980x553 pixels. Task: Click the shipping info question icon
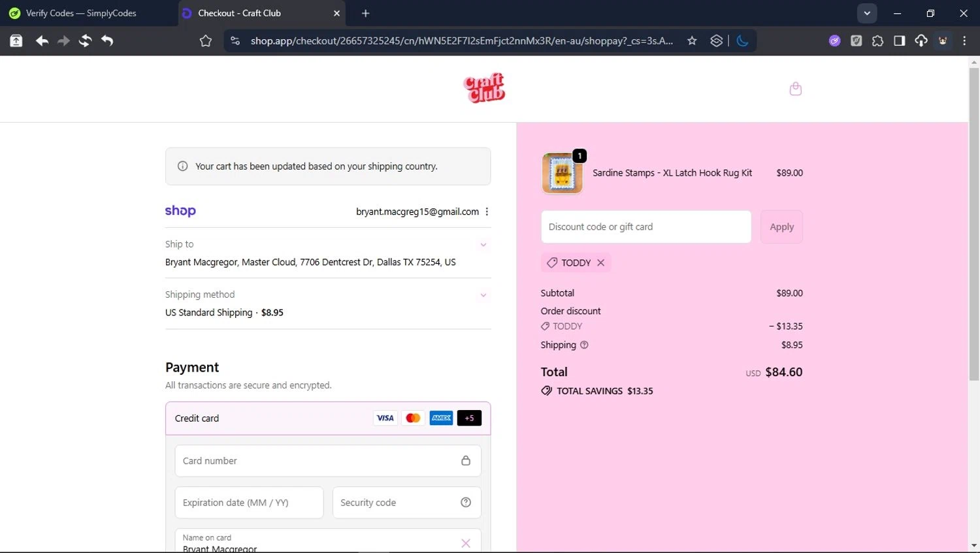point(584,345)
